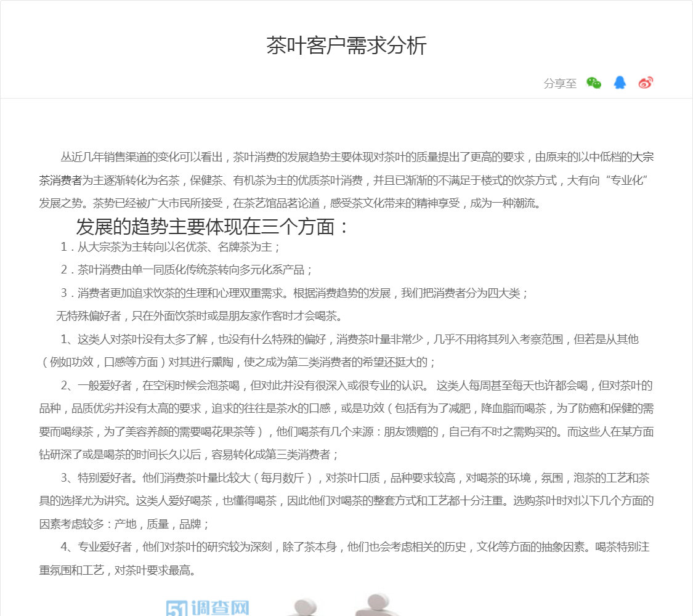This screenshot has height=616, width=693.
Task: Share the article to WeChat
Action: click(x=594, y=83)
